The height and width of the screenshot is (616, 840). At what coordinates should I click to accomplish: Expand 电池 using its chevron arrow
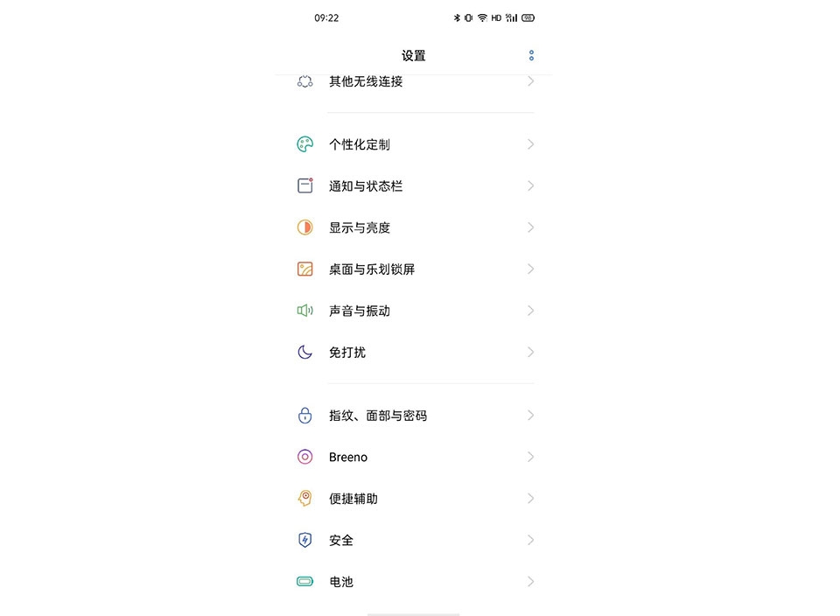pyautogui.click(x=530, y=582)
